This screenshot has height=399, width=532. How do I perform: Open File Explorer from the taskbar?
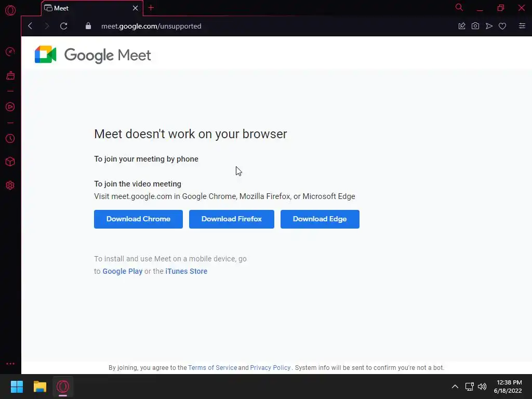40,387
